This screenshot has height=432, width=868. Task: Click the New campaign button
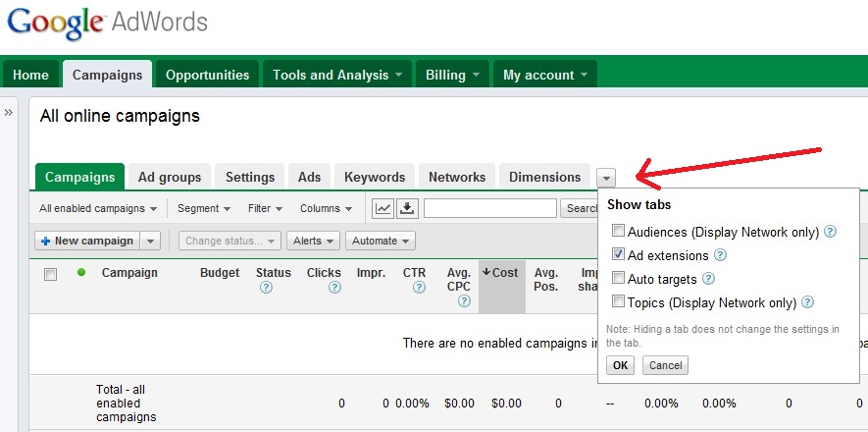87,241
